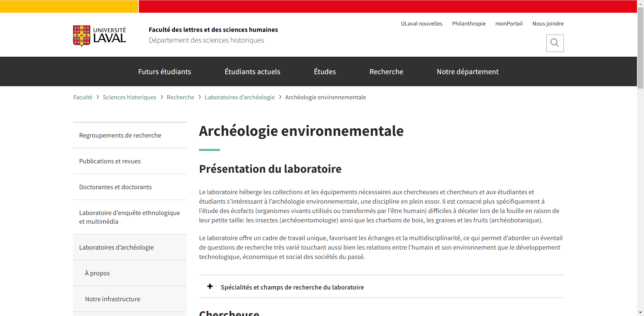Visit the Philanthropie page
The height and width of the screenshot is (316, 644).
(469, 23)
